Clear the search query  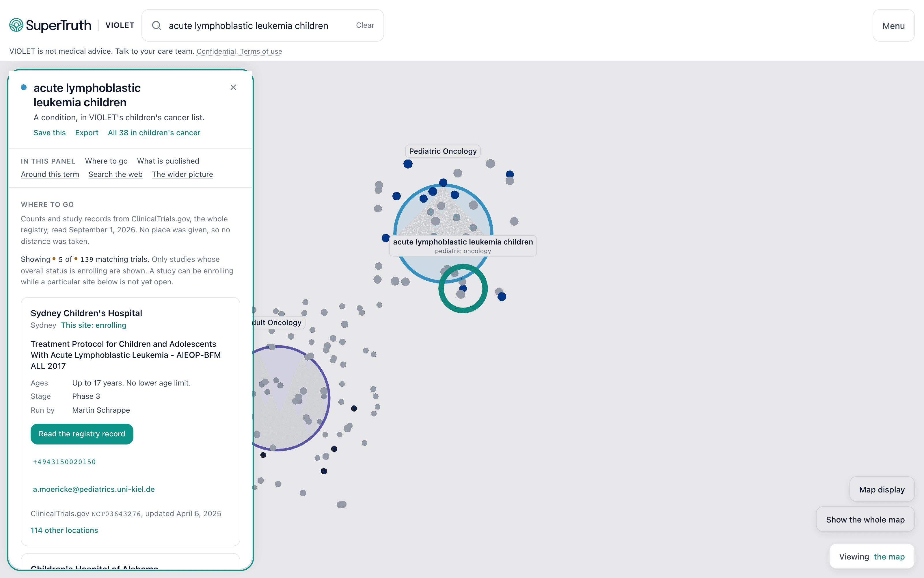[365, 26]
